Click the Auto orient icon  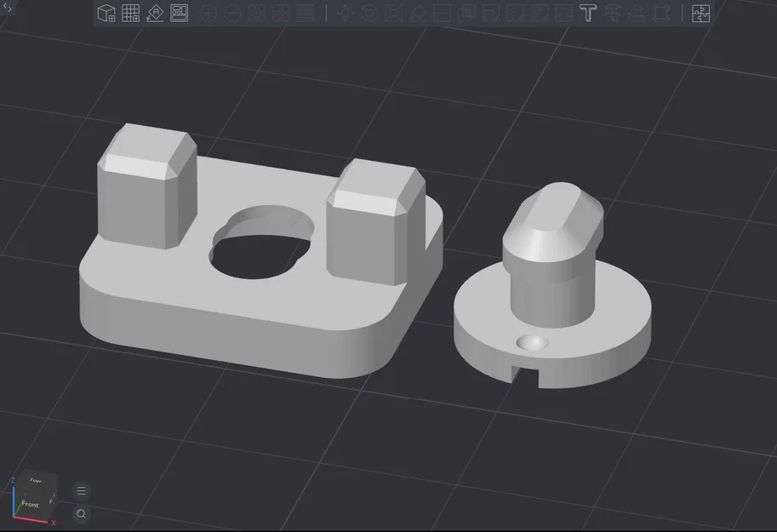(x=155, y=14)
